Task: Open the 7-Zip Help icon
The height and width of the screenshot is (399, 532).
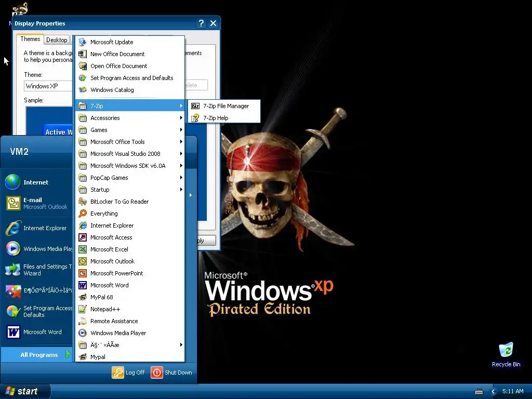Action: click(x=195, y=118)
